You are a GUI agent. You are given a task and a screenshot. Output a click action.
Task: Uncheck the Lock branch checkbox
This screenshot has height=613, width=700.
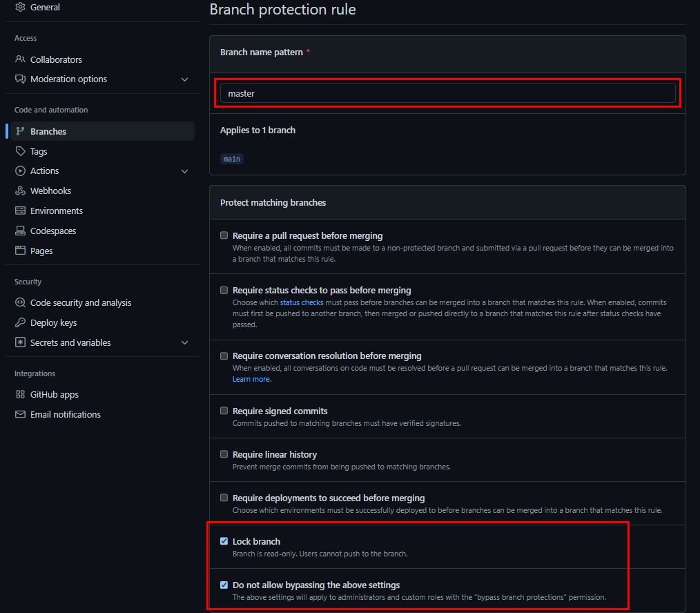coord(224,541)
